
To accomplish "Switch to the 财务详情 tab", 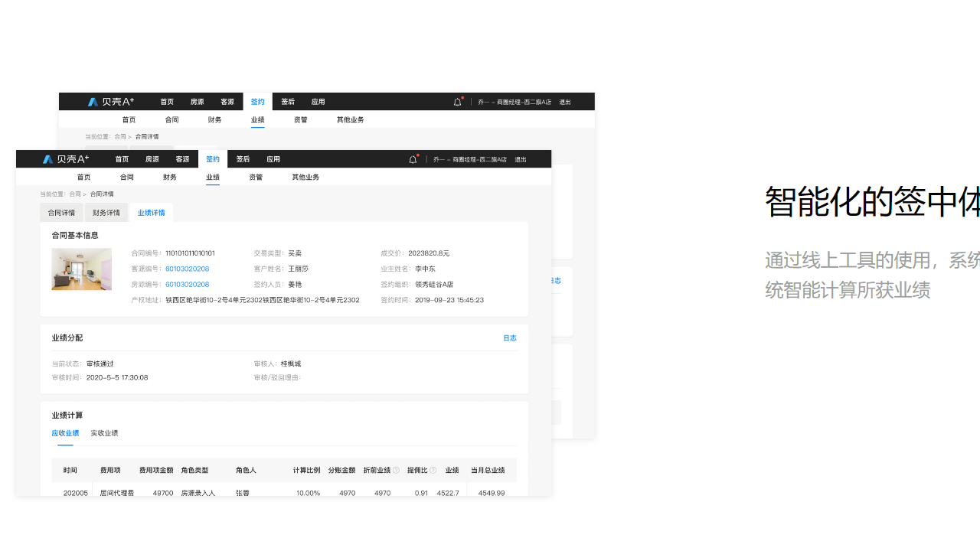I will (x=106, y=213).
